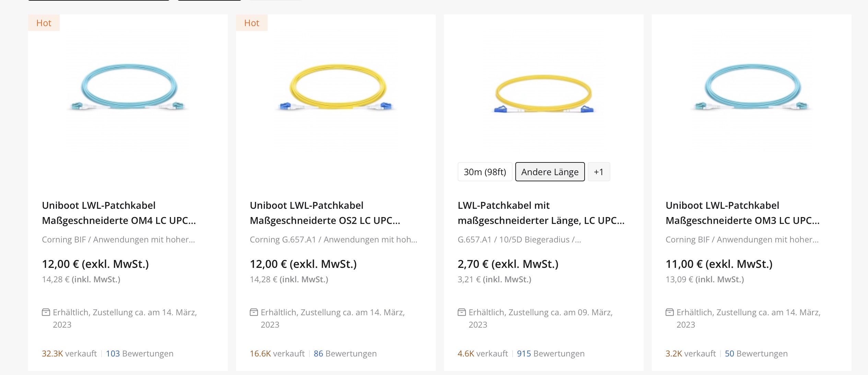The width and height of the screenshot is (868, 375).
Task: Open Uniboot Maßgeschneiderte OM3 LC UPC title
Action: pyautogui.click(x=742, y=213)
